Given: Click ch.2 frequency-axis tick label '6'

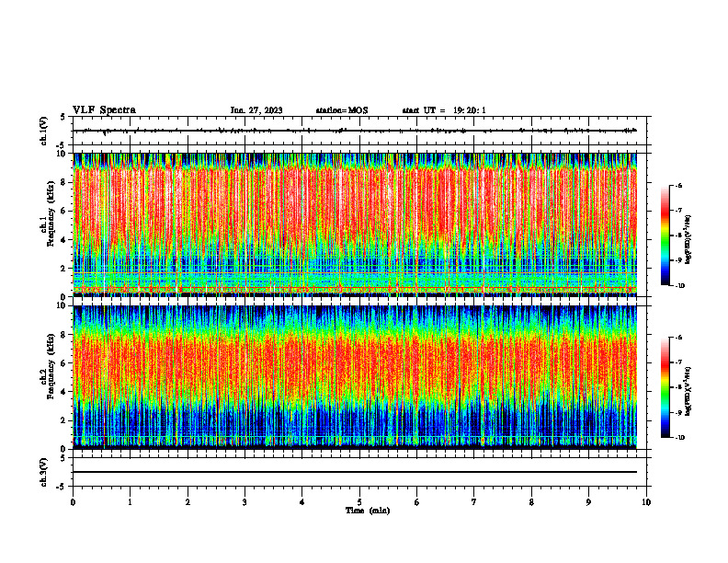Looking at the screenshot, I should pyautogui.click(x=64, y=363).
